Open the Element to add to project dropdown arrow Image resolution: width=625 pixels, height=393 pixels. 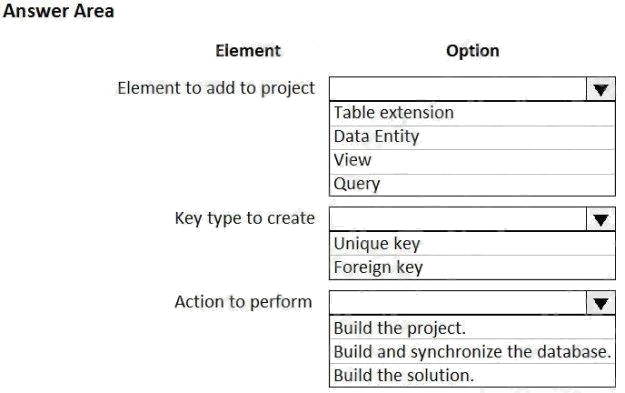(601, 88)
